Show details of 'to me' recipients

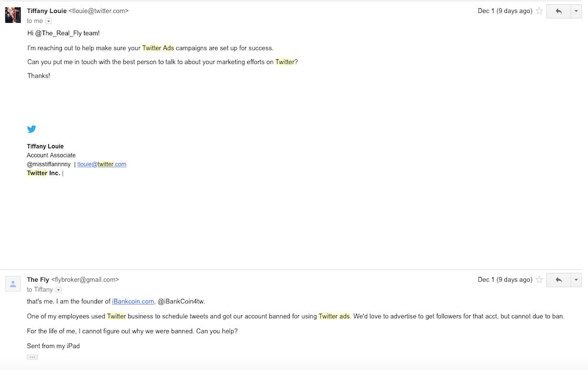click(49, 21)
